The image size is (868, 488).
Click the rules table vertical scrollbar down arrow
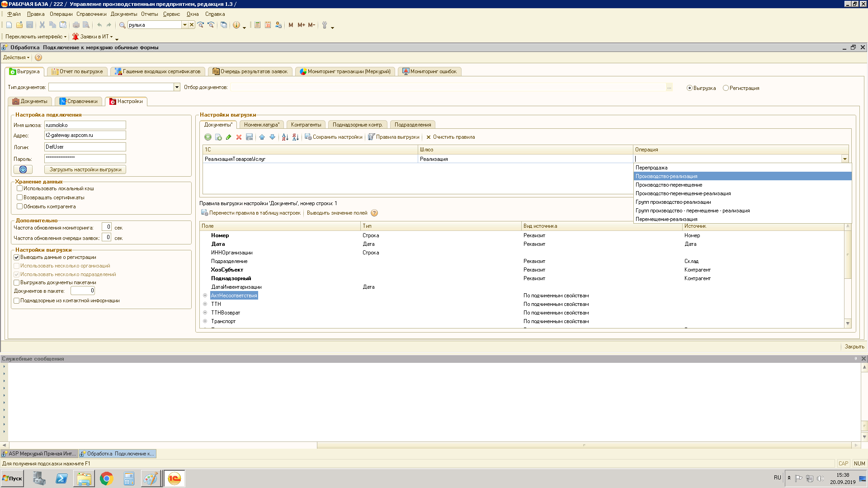848,324
